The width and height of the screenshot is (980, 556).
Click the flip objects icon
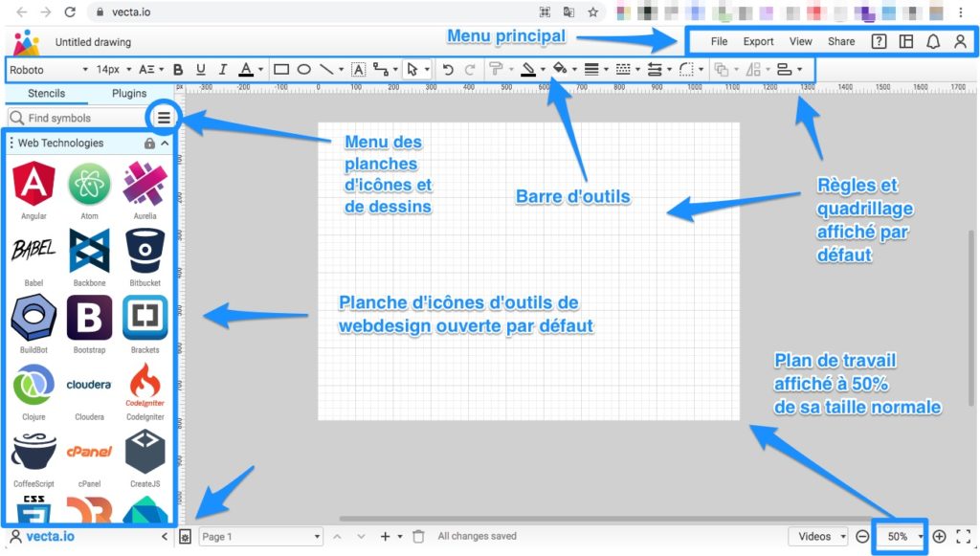pyautogui.click(x=753, y=69)
